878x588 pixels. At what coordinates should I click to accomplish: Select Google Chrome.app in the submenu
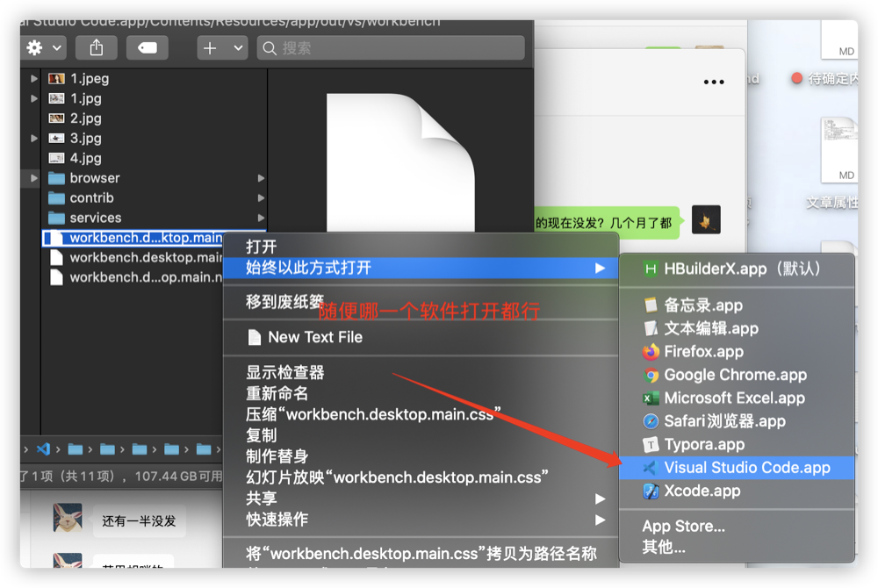pos(737,375)
